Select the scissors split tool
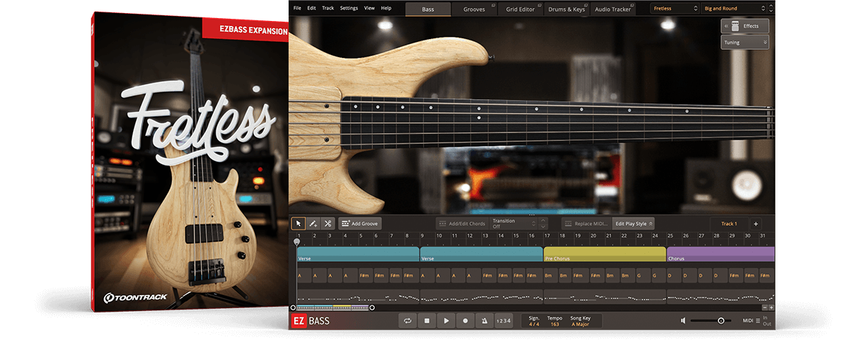 (328, 224)
